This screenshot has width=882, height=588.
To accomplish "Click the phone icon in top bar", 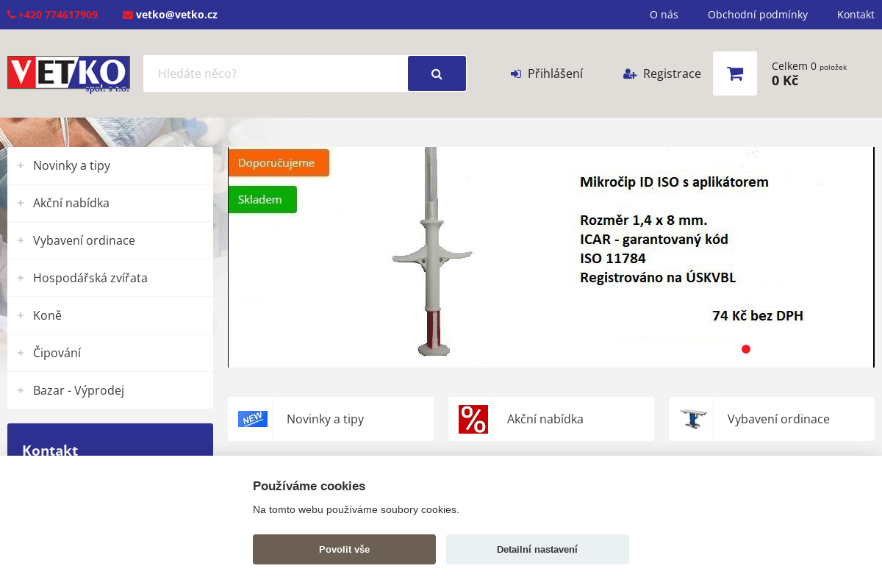I will (x=11, y=15).
